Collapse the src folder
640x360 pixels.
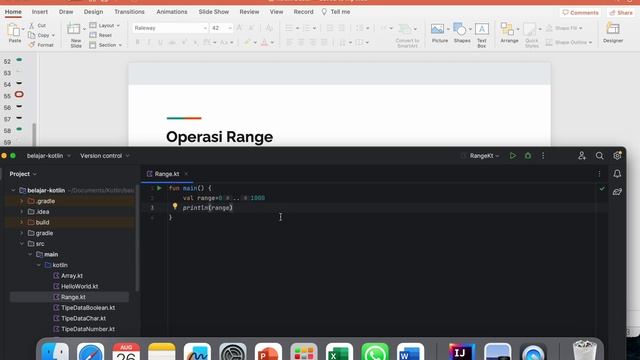22,244
